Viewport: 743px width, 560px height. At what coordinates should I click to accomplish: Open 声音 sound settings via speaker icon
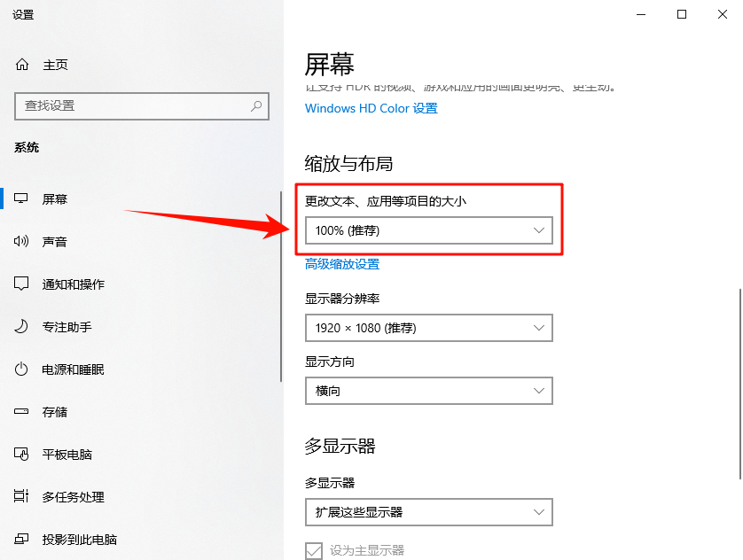(20, 241)
